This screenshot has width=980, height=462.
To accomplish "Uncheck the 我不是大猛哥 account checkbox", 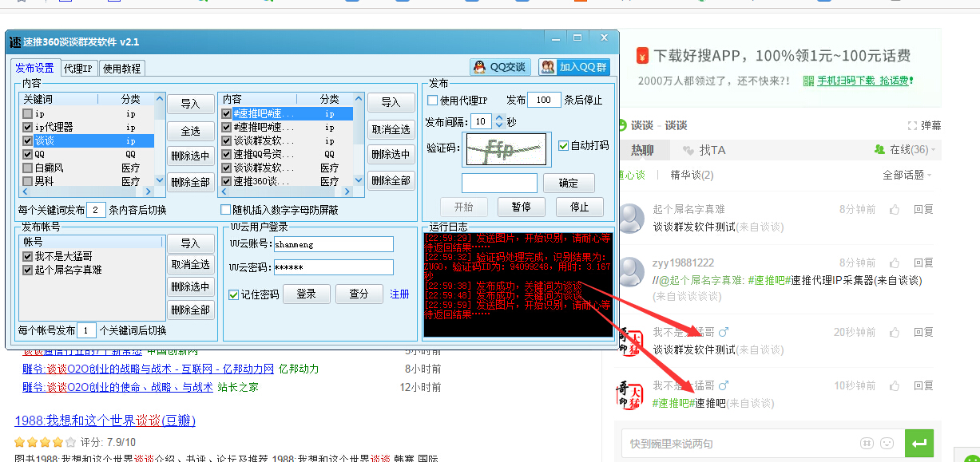I will [x=28, y=256].
